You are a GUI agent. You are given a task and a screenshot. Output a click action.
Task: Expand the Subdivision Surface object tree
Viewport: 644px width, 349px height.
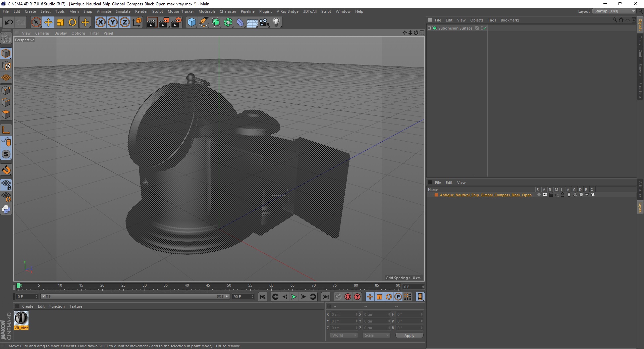tap(429, 28)
